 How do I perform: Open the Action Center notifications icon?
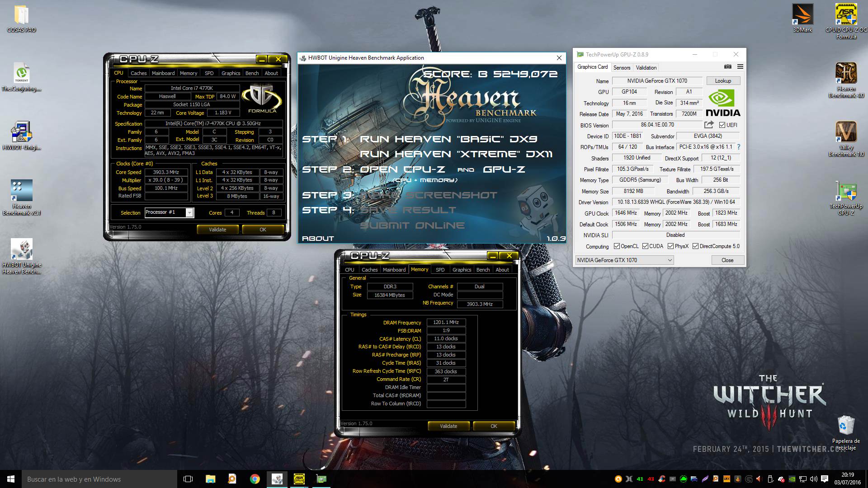click(x=824, y=479)
